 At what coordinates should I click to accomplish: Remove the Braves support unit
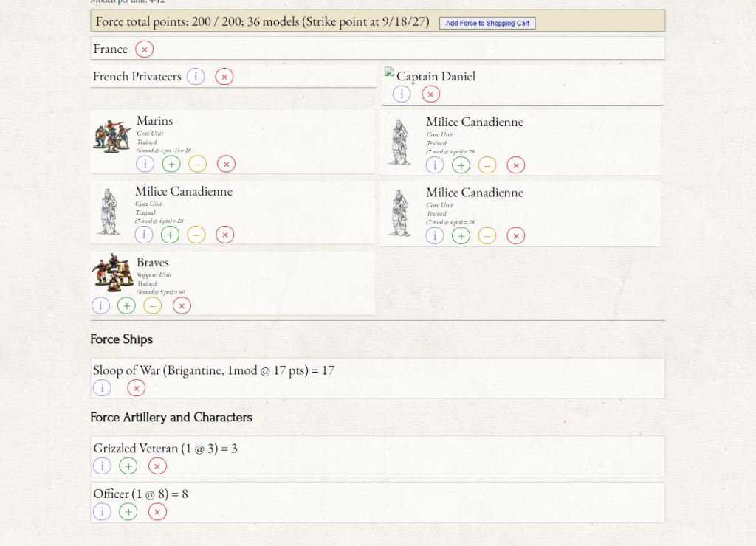pos(182,305)
